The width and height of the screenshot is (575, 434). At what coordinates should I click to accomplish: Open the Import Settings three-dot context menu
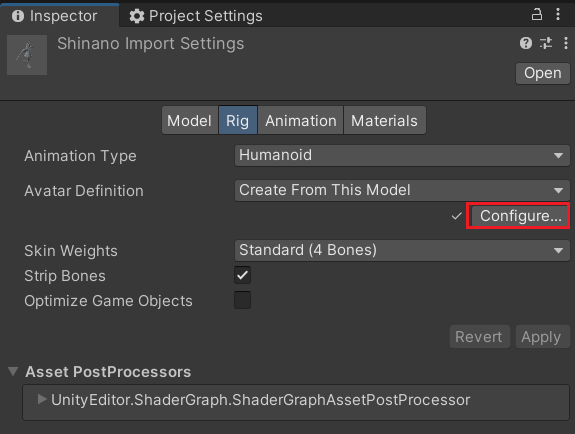pos(565,43)
